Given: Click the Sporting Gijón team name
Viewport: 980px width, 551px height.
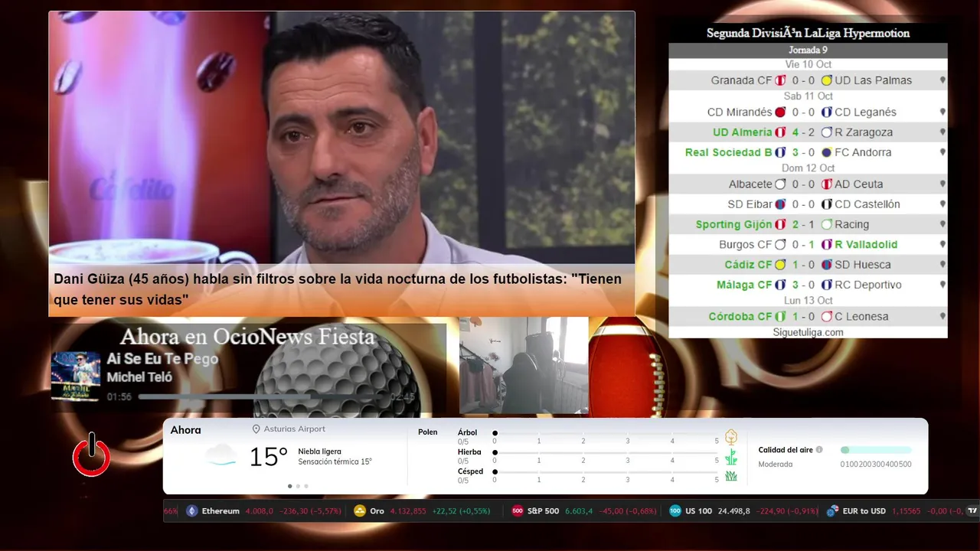Looking at the screenshot, I should coord(733,224).
